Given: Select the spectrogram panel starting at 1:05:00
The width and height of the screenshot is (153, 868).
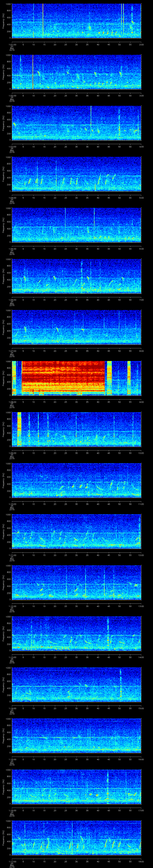Looking at the screenshot, I should (x=77, y=225).
